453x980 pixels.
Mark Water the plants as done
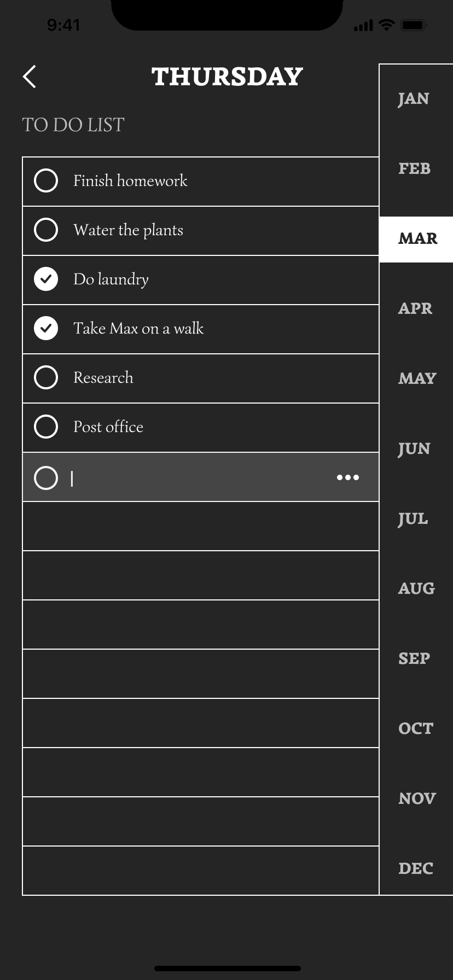tap(46, 230)
